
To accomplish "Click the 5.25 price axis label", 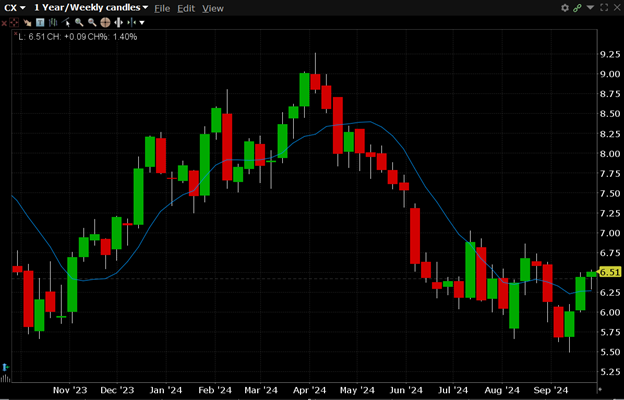I will [610, 372].
